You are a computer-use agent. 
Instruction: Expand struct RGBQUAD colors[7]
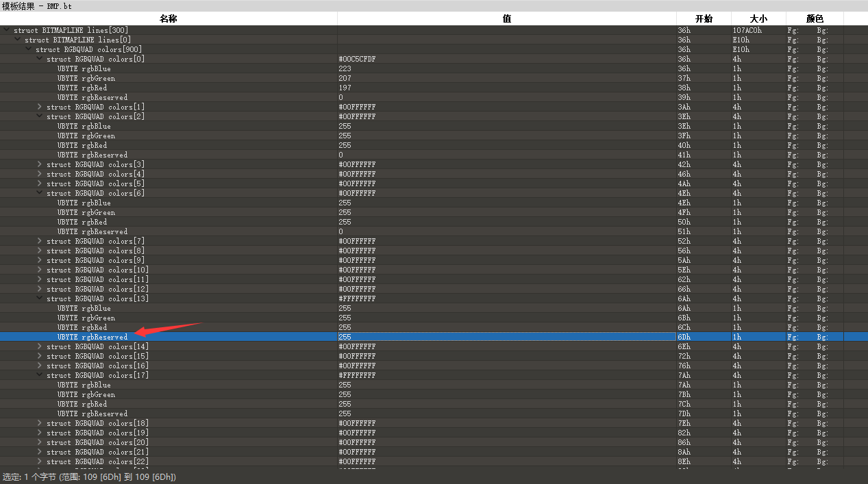tap(39, 240)
